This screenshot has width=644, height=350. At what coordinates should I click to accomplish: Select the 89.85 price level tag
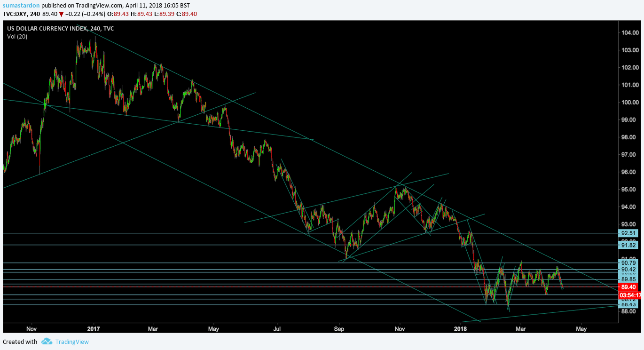[628, 279]
